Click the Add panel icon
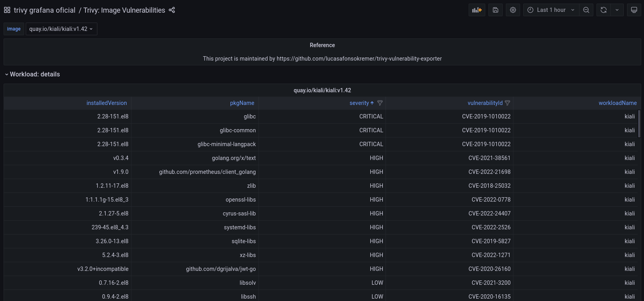Viewport: 644px width, 301px height. pos(477,10)
